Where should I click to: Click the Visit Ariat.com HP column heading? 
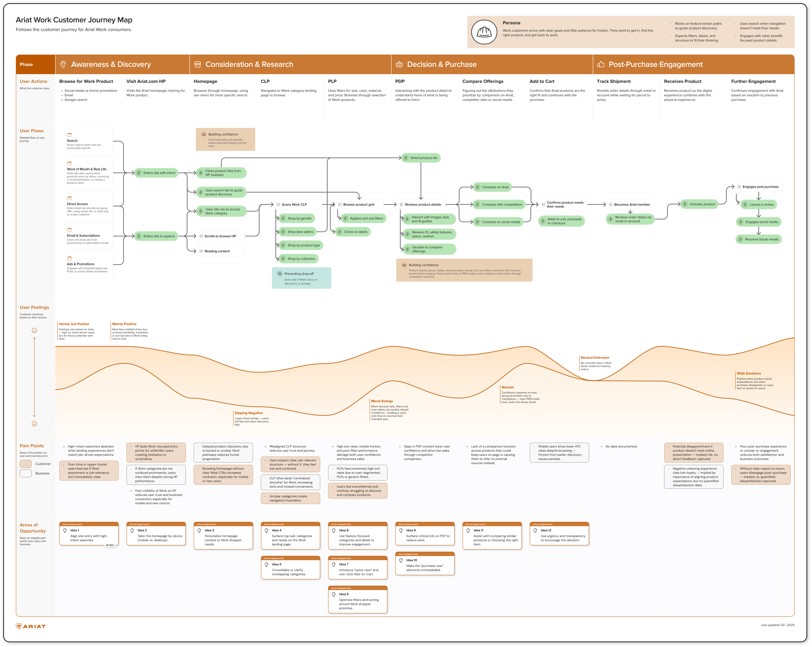[x=146, y=81]
